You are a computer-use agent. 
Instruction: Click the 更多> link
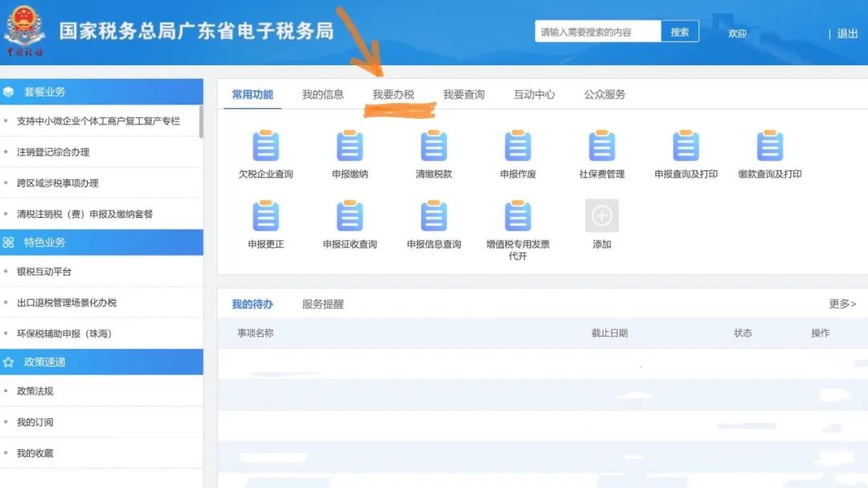click(842, 304)
